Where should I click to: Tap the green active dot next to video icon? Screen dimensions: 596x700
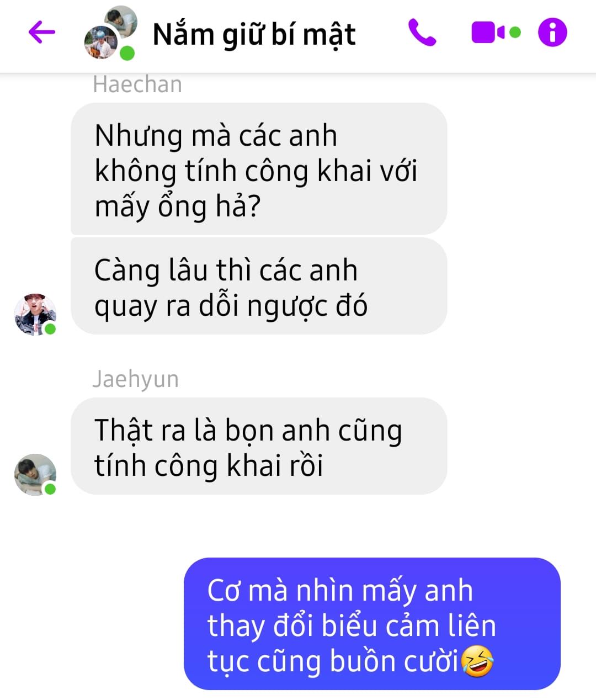click(515, 33)
